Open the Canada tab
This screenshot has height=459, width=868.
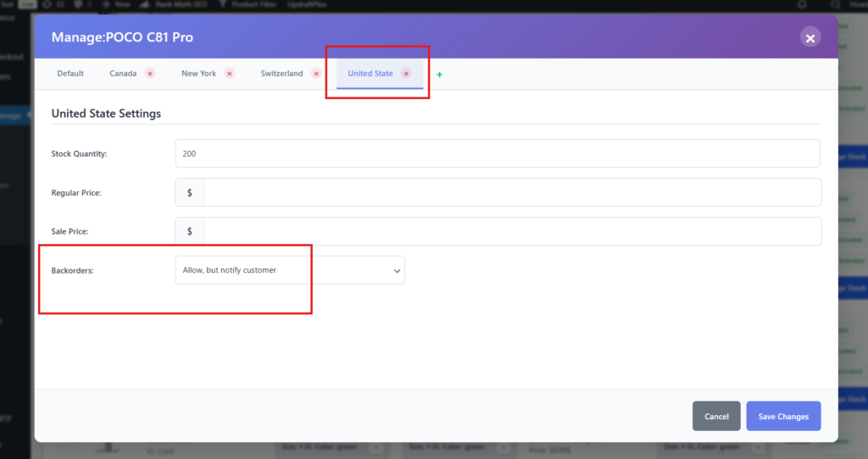tap(123, 74)
